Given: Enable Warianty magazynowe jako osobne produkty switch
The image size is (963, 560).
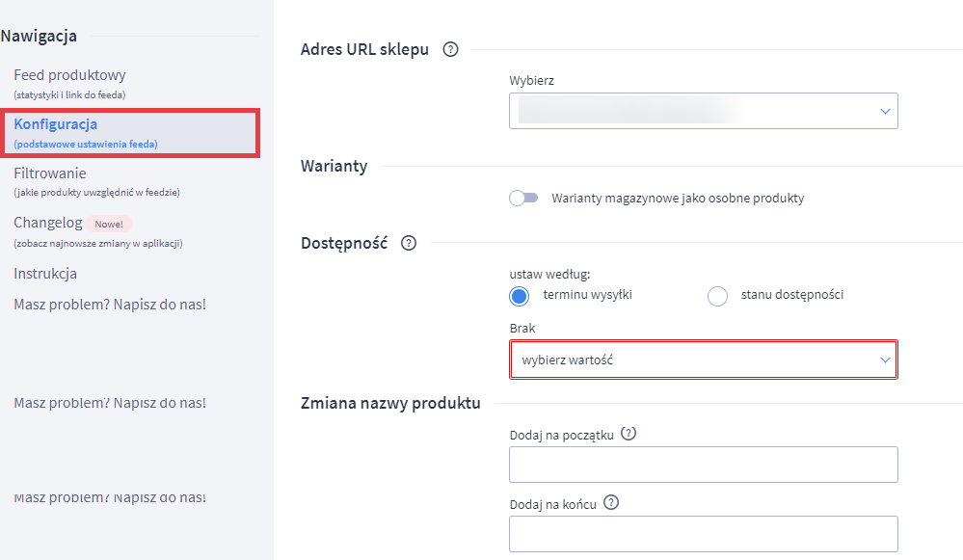Looking at the screenshot, I should (523, 199).
